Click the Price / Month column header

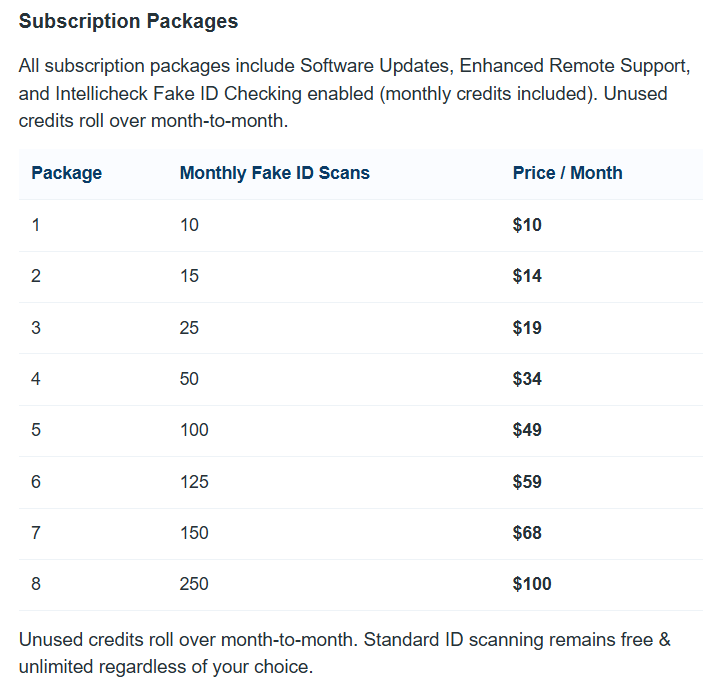(567, 173)
